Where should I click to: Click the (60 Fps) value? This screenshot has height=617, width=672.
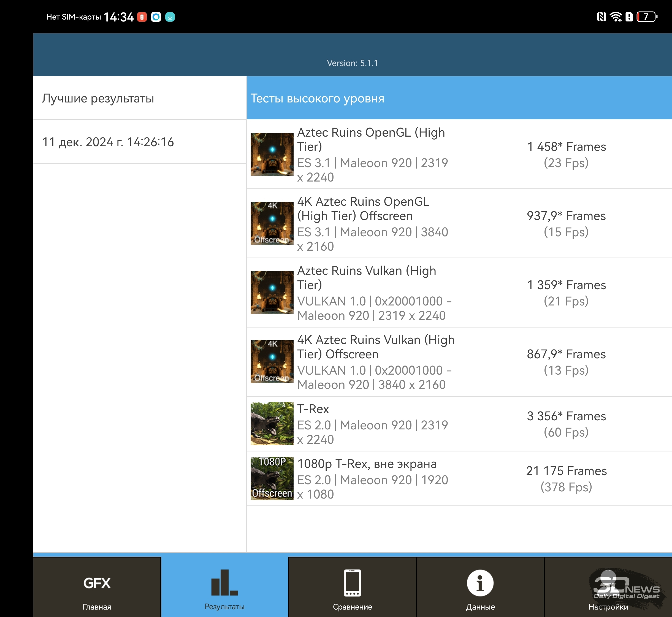[x=566, y=432]
